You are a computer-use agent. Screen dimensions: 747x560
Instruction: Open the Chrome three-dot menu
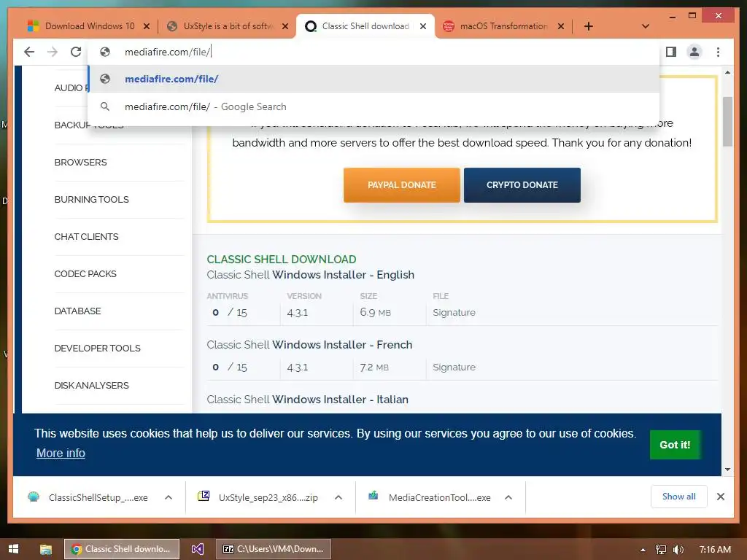[x=718, y=52]
